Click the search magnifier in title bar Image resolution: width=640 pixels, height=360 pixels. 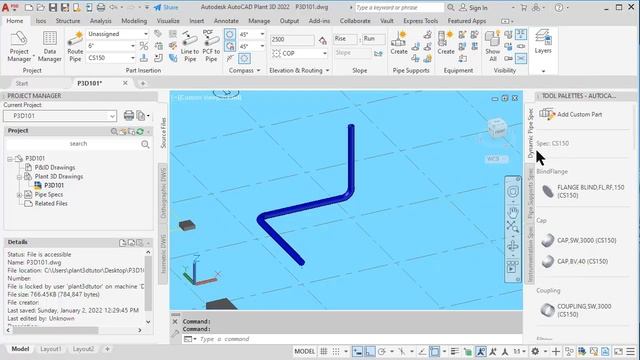(451, 7)
